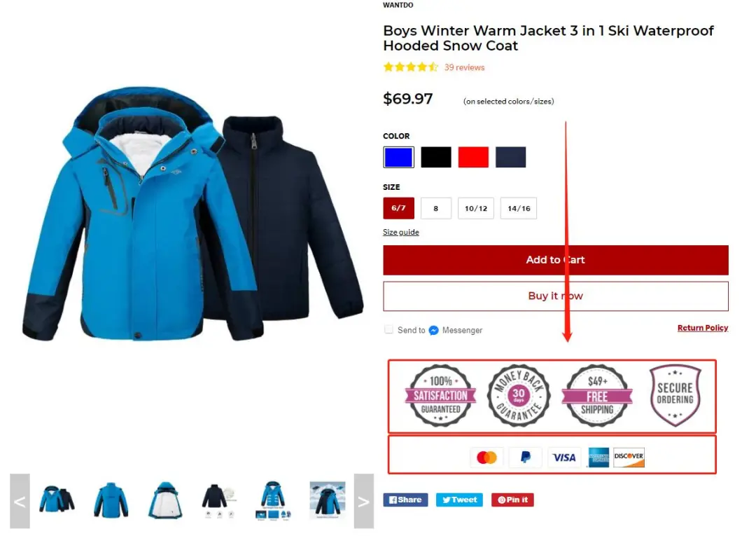The height and width of the screenshot is (536, 756).
Task: Choose size 14/16
Action: [x=519, y=208]
